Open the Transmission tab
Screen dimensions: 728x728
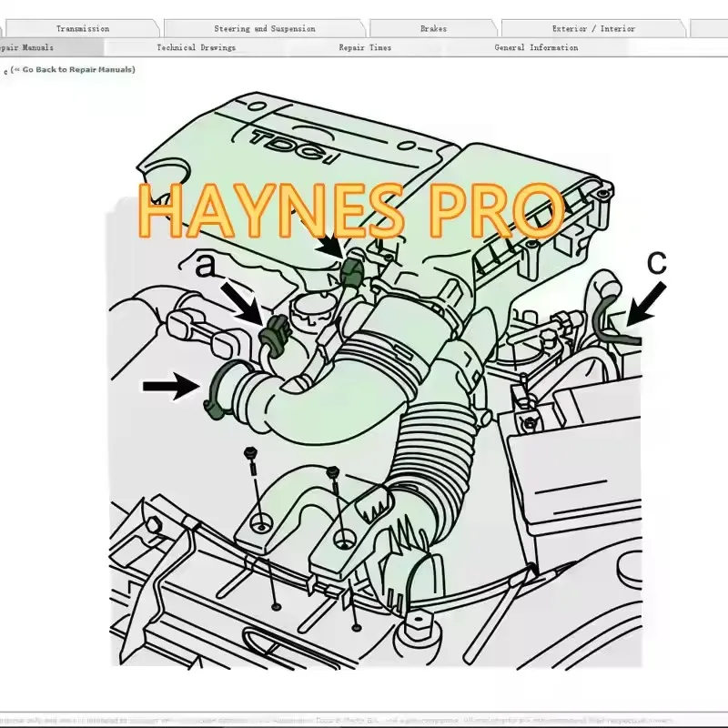[x=83, y=28]
